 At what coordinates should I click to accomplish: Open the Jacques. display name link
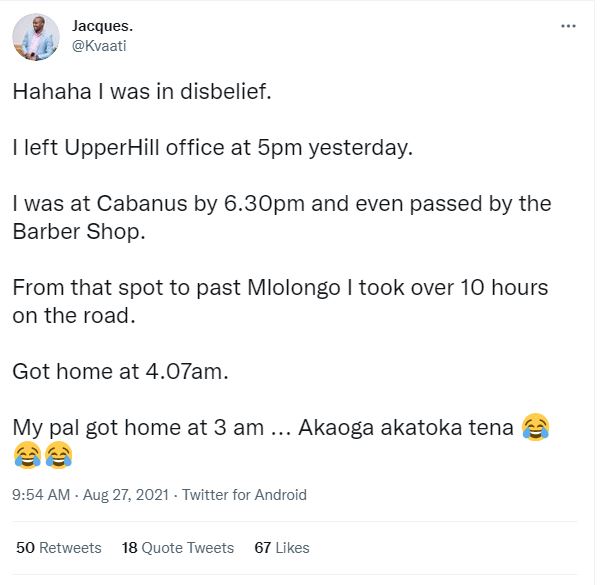tap(102, 26)
